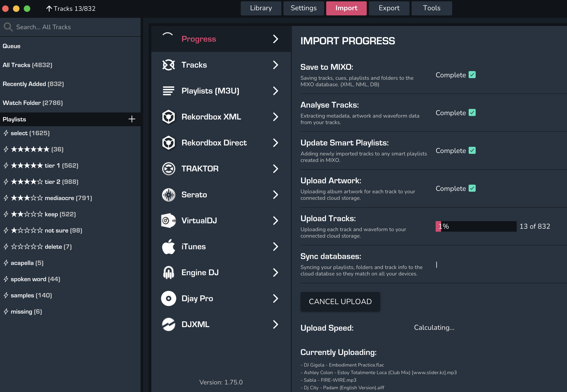Click the Progress spinner icon
The image size is (567, 392).
tap(168, 35)
